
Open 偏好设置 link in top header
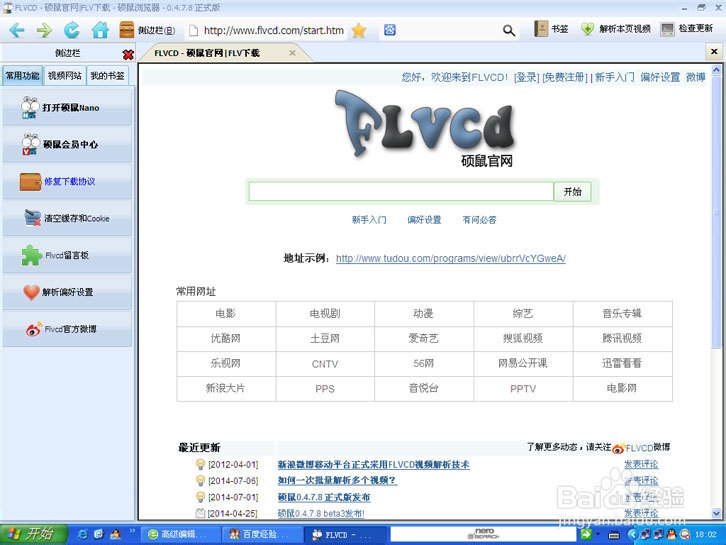coord(660,77)
